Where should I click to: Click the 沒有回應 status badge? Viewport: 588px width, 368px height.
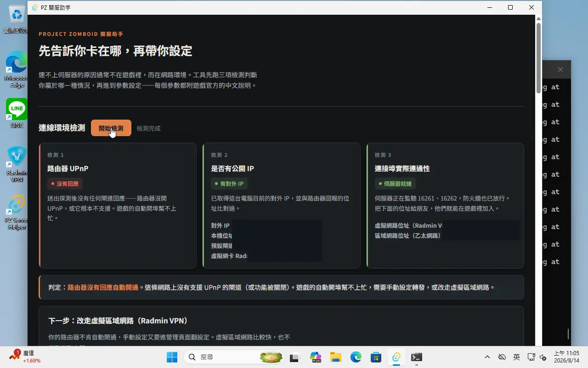coord(65,184)
